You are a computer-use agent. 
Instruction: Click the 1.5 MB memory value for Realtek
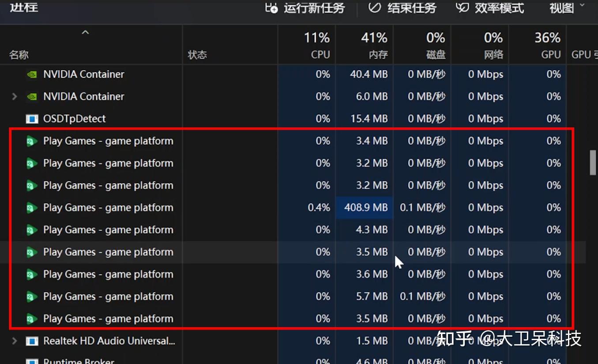(372, 341)
